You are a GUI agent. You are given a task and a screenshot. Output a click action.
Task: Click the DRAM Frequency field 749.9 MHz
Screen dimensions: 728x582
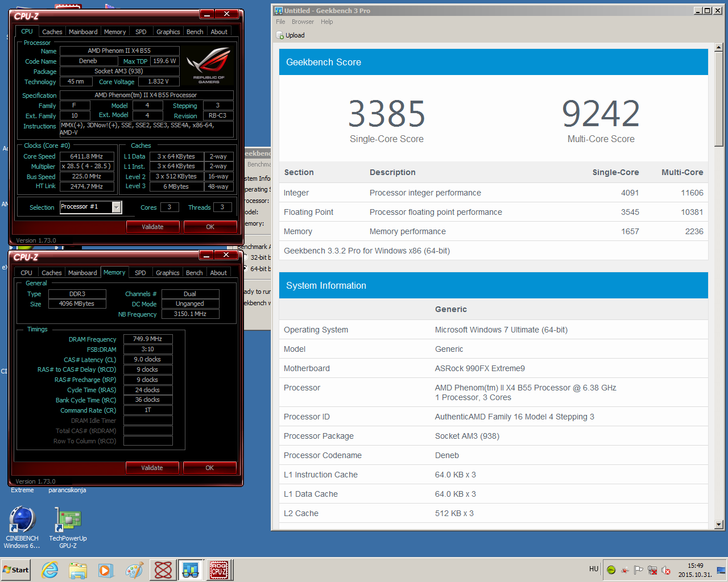[148, 339]
